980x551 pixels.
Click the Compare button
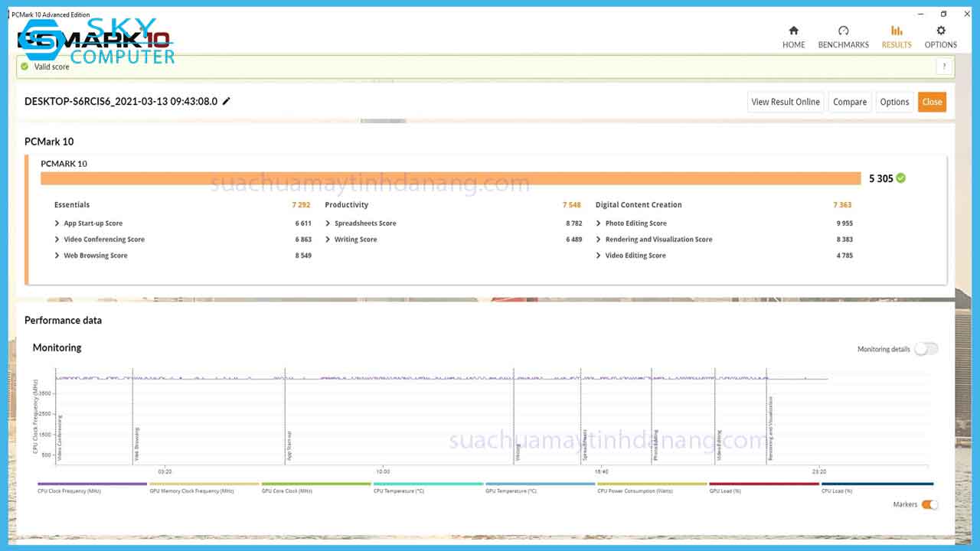[x=849, y=101]
